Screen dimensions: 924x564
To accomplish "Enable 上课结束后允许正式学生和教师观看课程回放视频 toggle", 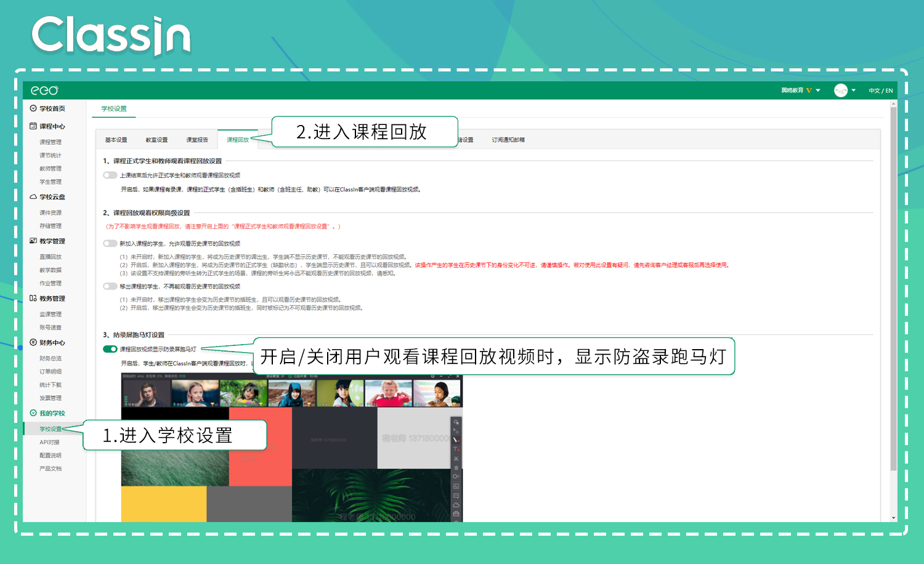I will (110, 175).
